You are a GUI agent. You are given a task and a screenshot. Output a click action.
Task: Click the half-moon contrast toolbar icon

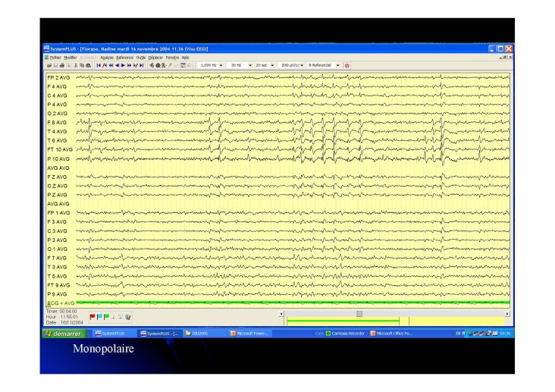[152, 65]
